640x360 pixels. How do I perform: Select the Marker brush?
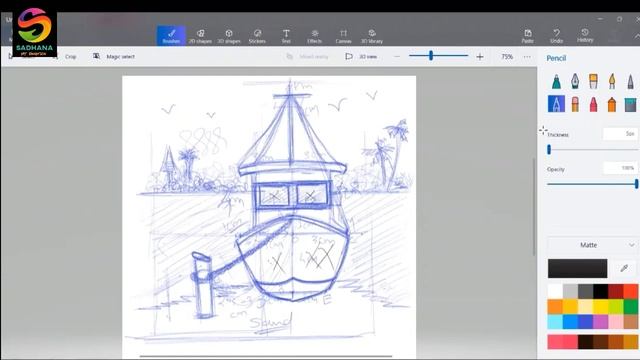(556, 81)
